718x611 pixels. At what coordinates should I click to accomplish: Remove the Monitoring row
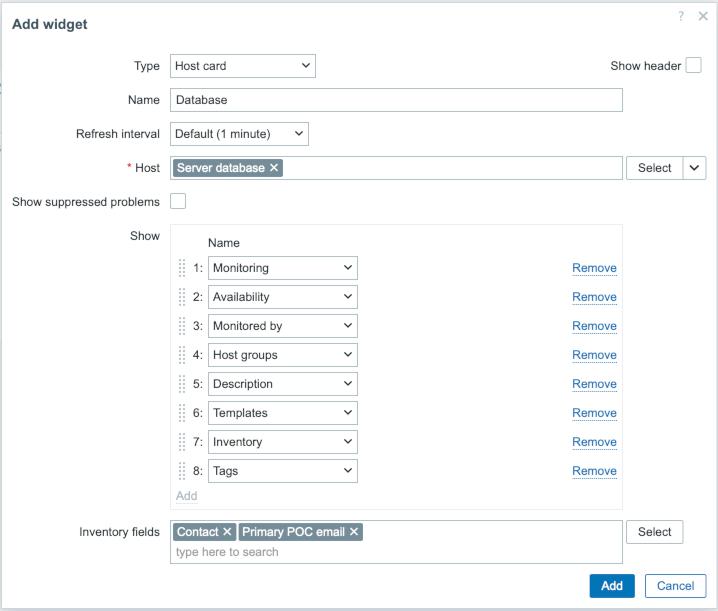click(x=594, y=268)
